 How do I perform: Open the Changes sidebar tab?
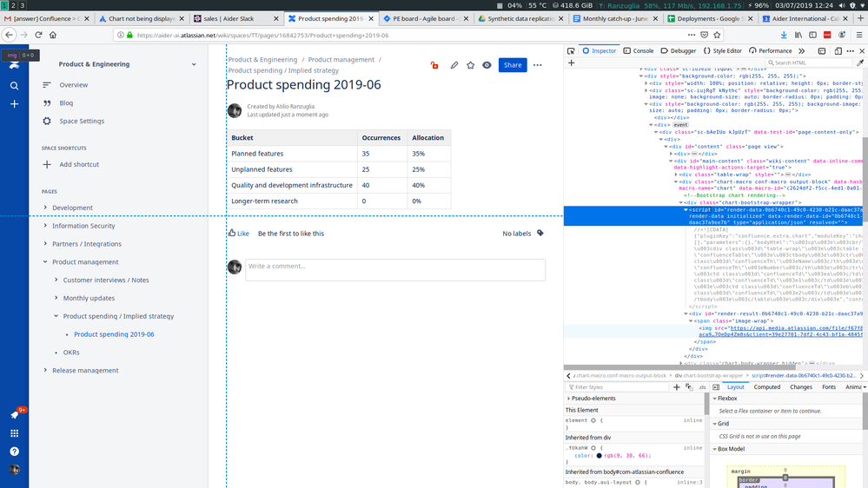point(801,387)
